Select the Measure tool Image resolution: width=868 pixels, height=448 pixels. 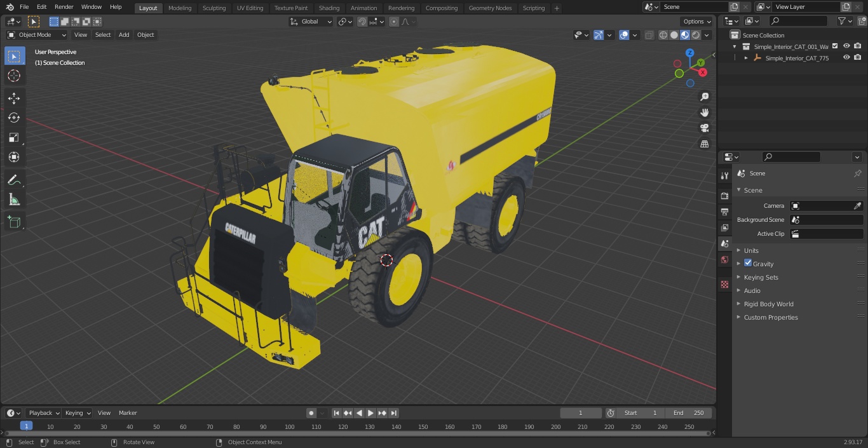tap(14, 200)
